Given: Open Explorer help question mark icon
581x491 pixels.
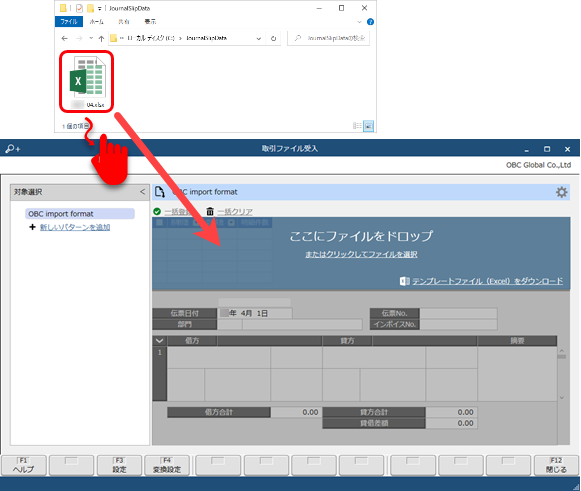Looking at the screenshot, I should (370, 22).
